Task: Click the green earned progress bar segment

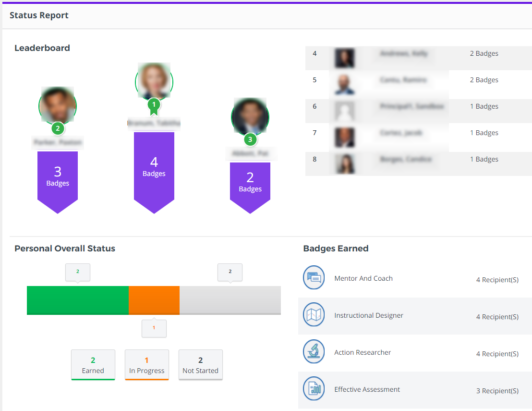Action: point(77,300)
